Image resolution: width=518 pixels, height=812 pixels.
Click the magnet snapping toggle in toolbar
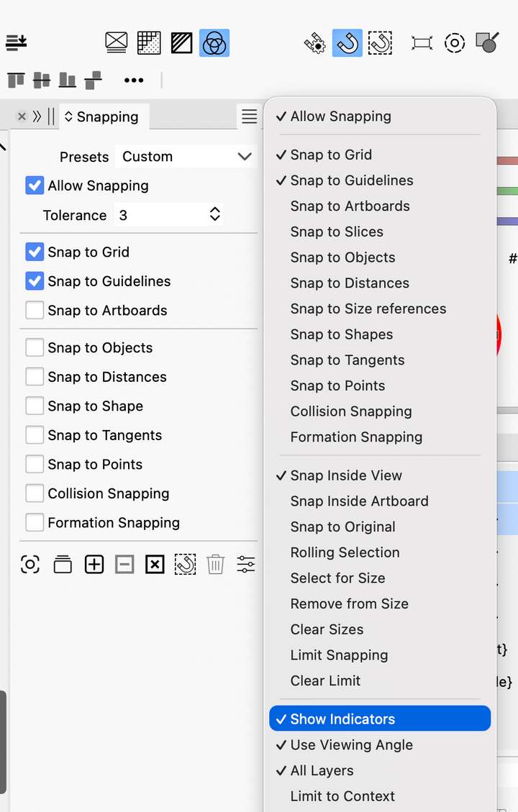347,43
